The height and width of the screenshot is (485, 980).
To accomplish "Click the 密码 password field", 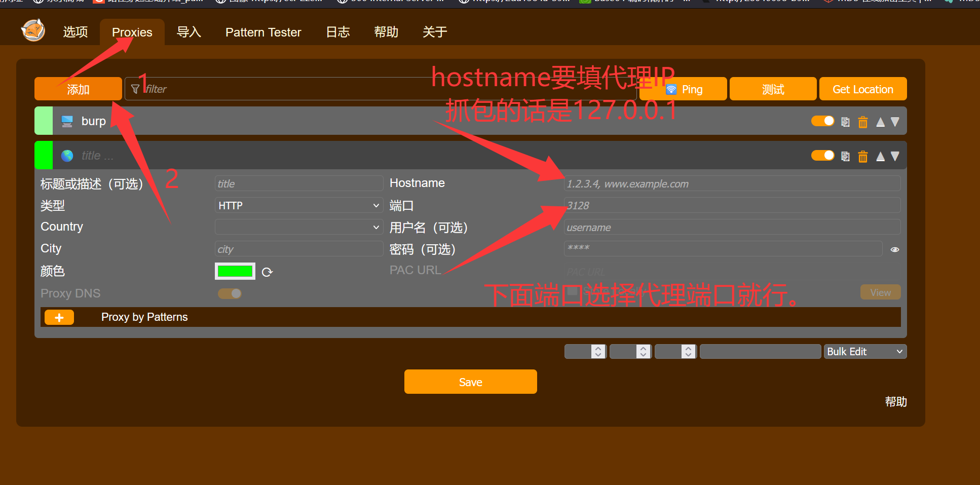I will [x=723, y=249].
